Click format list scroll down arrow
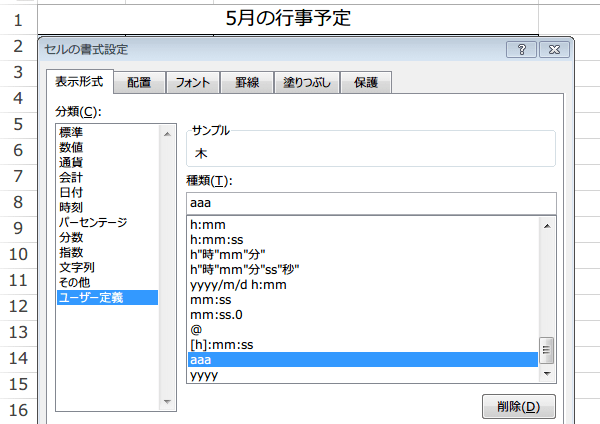This screenshot has width=600, height=424. pyautogui.click(x=547, y=373)
